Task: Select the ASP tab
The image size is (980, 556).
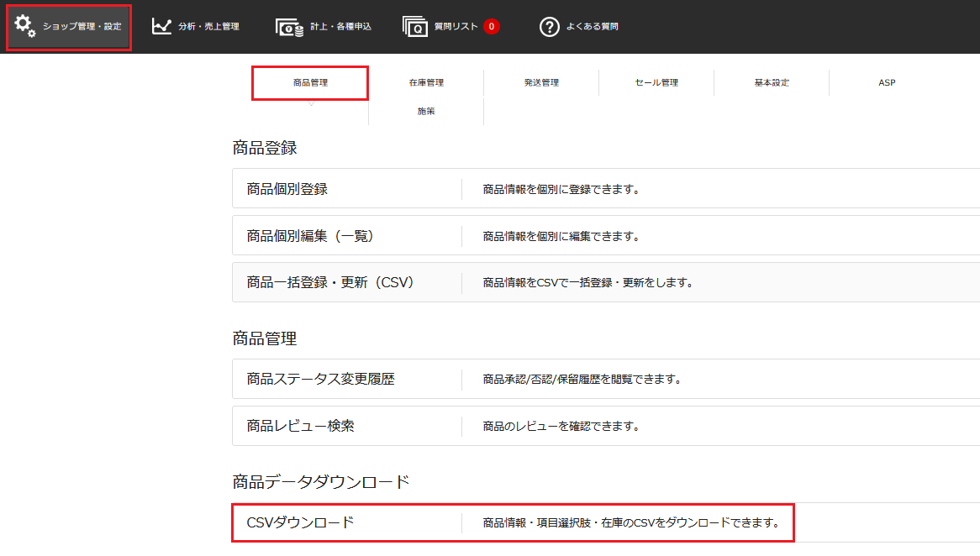Action: 887,82
